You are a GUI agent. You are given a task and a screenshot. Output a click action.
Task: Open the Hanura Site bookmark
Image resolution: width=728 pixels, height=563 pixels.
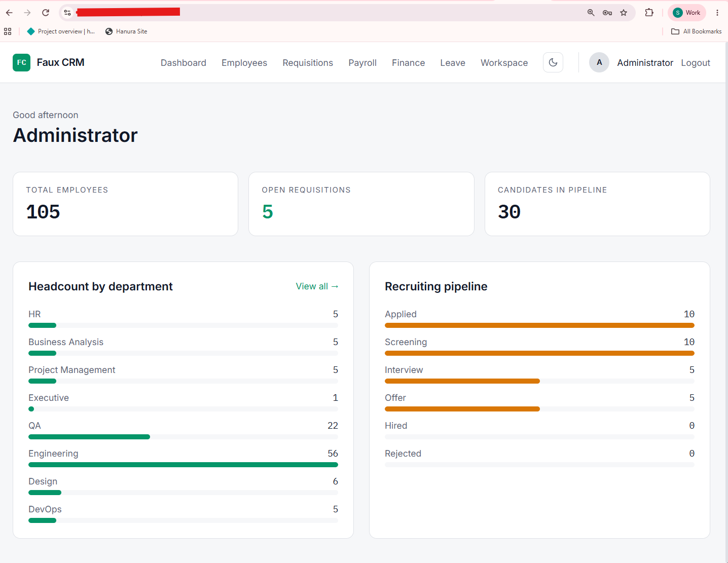point(126,31)
